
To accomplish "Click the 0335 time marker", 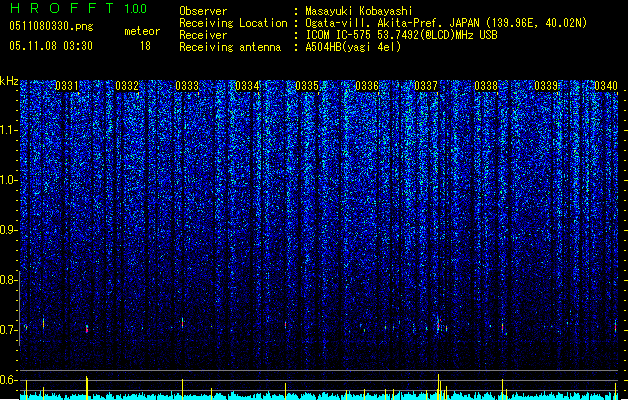I will click(307, 86).
